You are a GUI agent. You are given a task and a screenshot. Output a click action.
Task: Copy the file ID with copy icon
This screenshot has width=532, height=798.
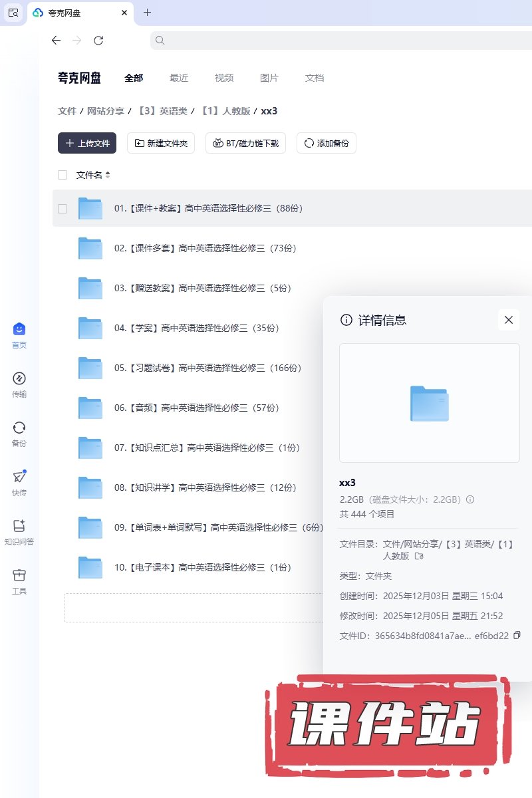[x=517, y=635]
